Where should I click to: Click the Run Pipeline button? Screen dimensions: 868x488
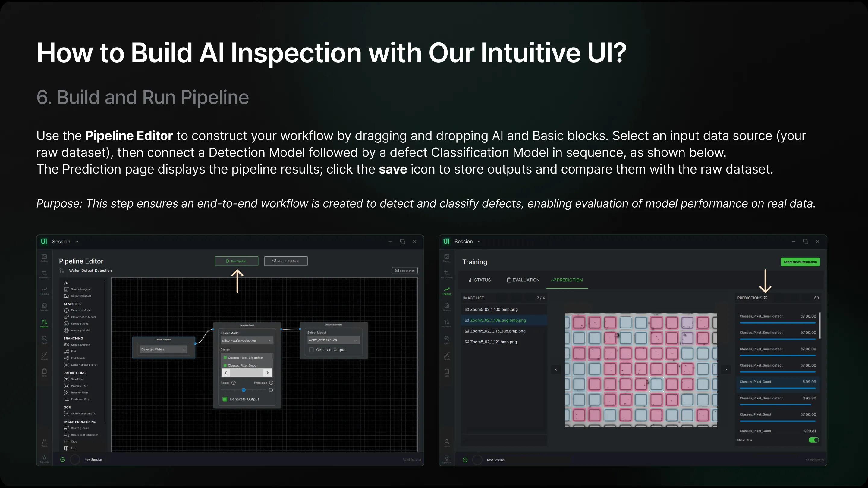pyautogui.click(x=237, y=261)
